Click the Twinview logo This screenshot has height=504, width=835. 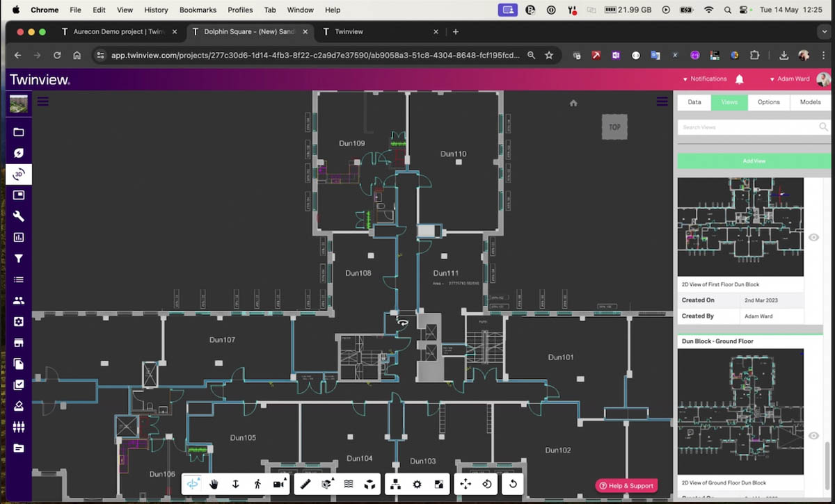point(40,80)
